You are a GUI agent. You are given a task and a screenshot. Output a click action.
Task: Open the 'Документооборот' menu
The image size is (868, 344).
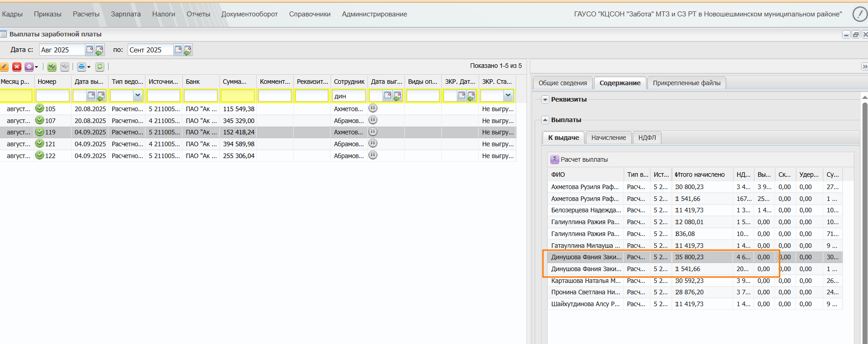pos(250,14)
